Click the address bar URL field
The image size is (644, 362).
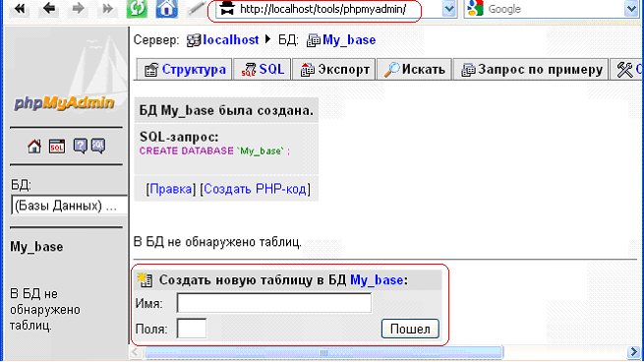[328, 9]
